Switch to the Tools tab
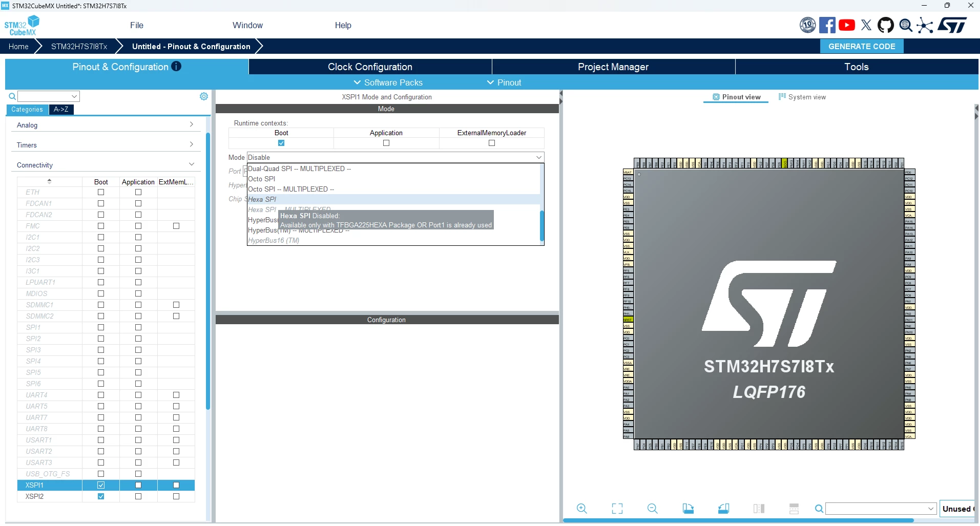This screenshot has width=980, height=526. tap(857, 67)
